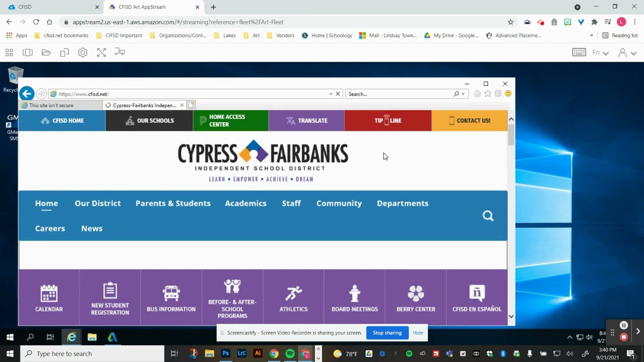
Task: Click the CONTACT US! button
Action: [x=469, y=121]
